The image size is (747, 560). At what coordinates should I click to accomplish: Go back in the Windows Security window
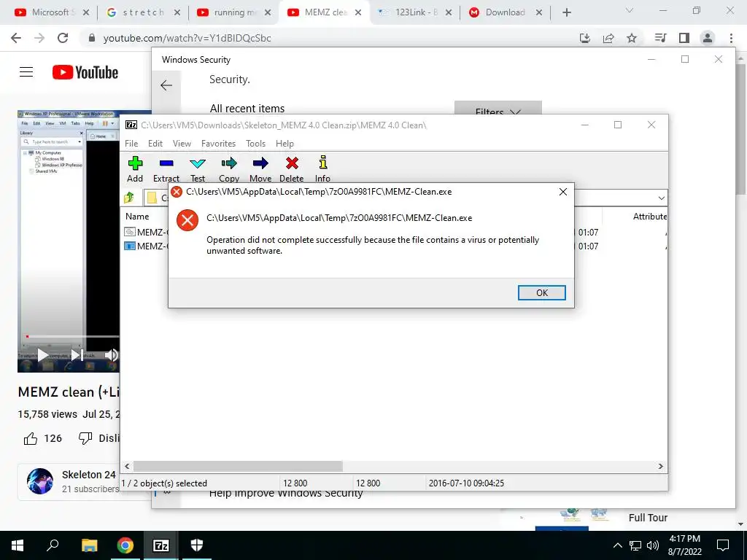click(166, 85)
